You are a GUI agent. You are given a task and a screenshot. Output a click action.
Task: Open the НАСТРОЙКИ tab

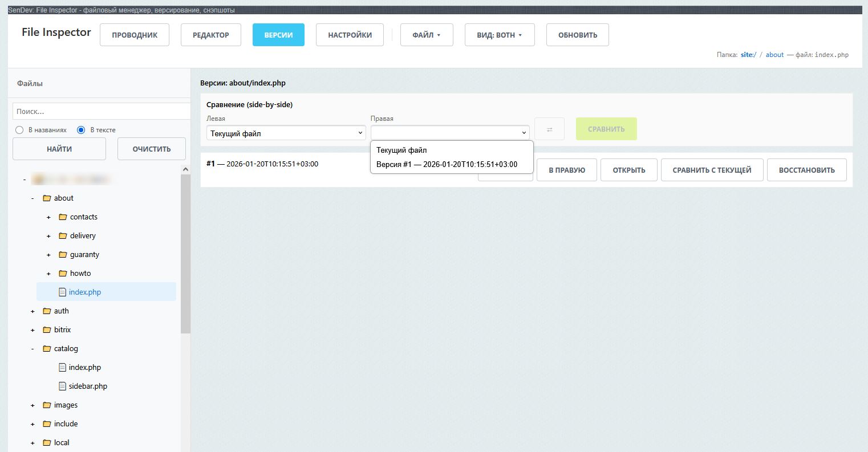coord(350,35)
